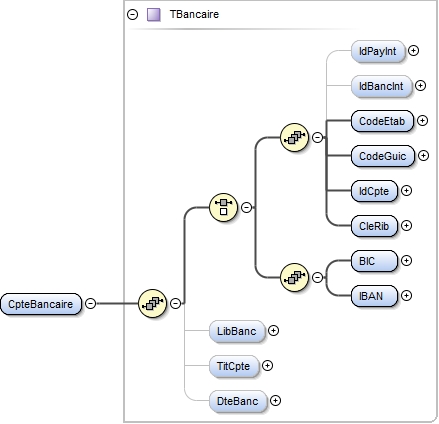Viewport: 439px width, 424px height.
Task: Select the optional TitCpte element
Action: (234, 366)
